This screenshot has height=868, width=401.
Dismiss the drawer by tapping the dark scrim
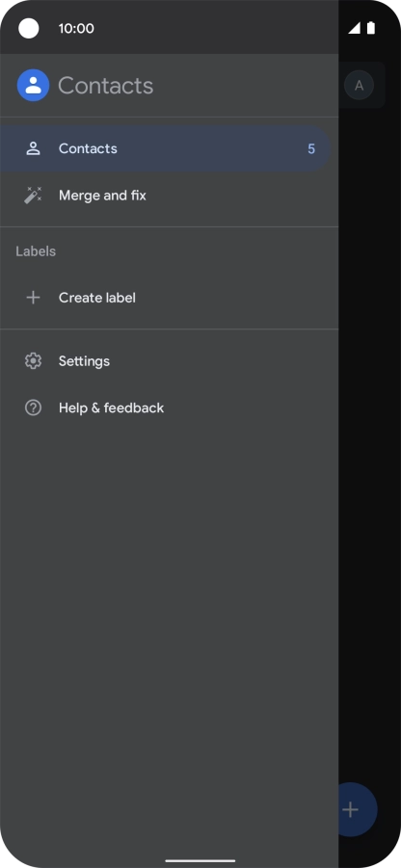[369, 443]
